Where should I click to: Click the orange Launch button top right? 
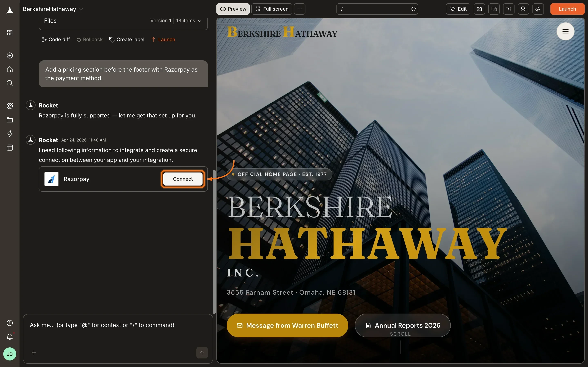pos(567,9)
